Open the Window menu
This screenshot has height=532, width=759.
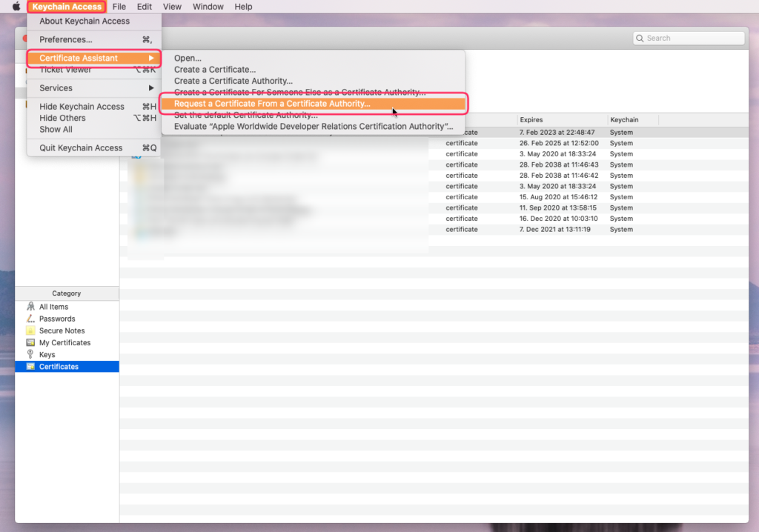[208, 7]
